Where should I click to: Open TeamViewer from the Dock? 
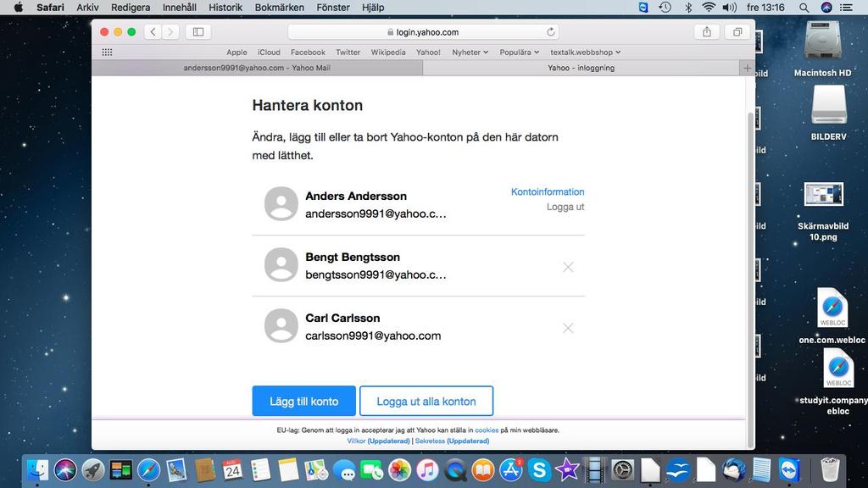789,470
